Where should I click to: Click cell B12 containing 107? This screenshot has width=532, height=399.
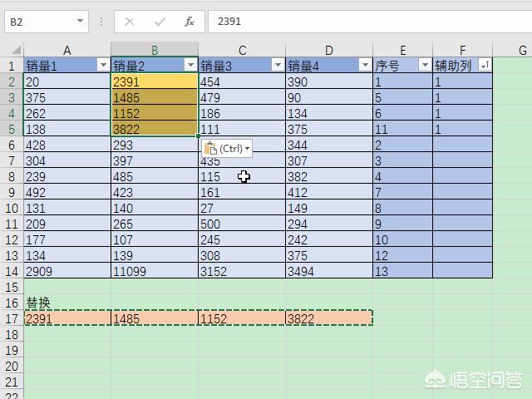tap(155, 240)
